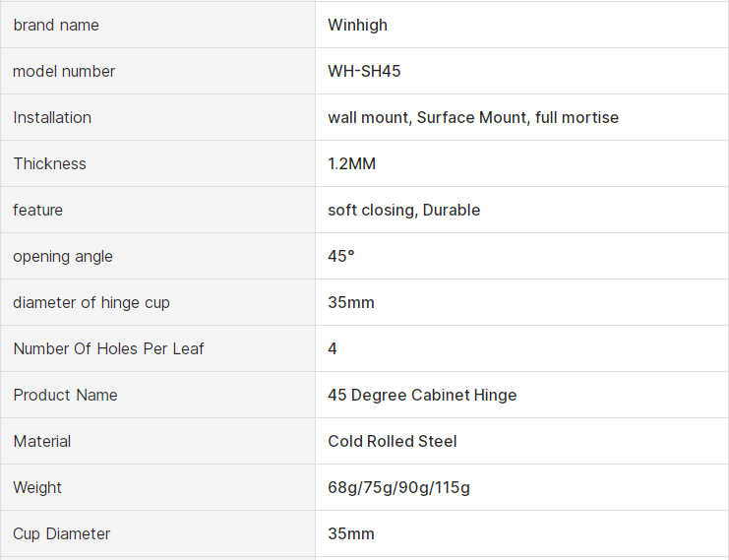The image size is (729, 560).
Task: Click the 'Thickness' label cell
Action: 49,164
